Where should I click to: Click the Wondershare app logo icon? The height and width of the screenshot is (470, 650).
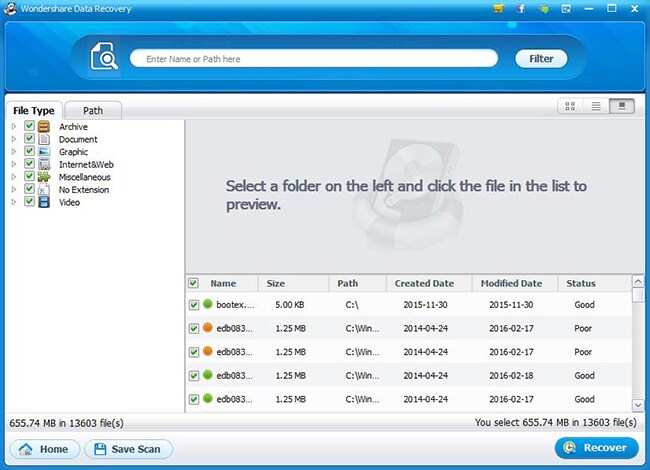point(10,8)
